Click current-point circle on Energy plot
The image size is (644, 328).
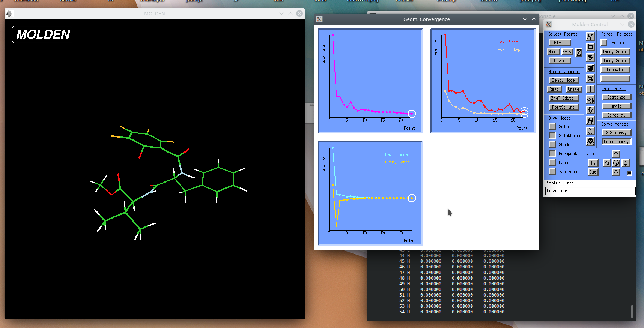[412, 114]
